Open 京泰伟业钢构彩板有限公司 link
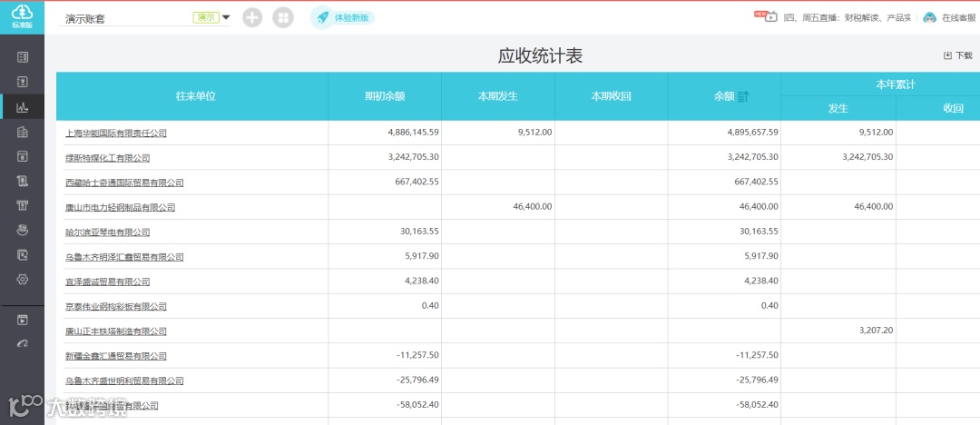The image size is (980, 425). coord(115,307)
